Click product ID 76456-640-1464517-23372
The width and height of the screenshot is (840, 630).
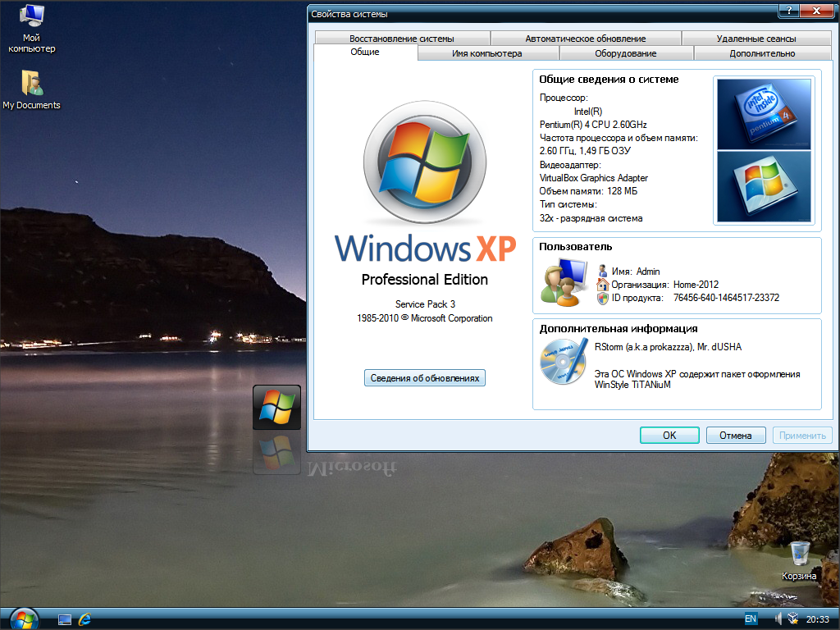[727, 298]
